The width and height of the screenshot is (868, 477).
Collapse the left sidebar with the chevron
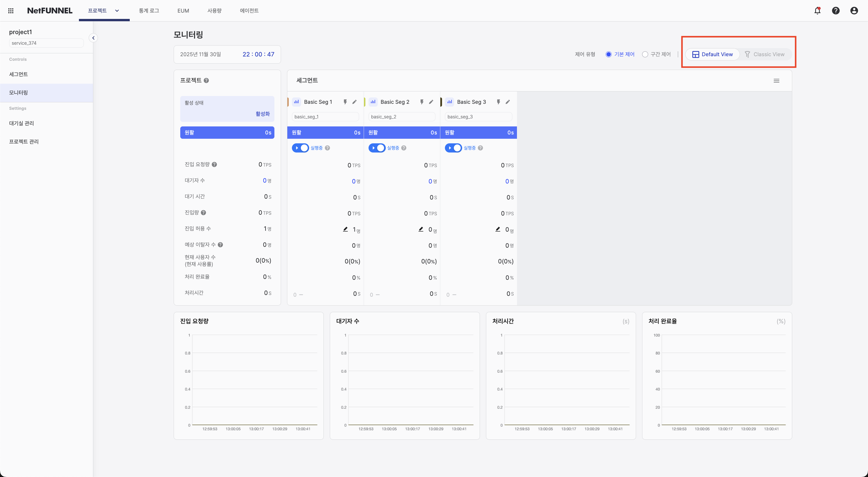pyautogui.click(x=93, y=38)
